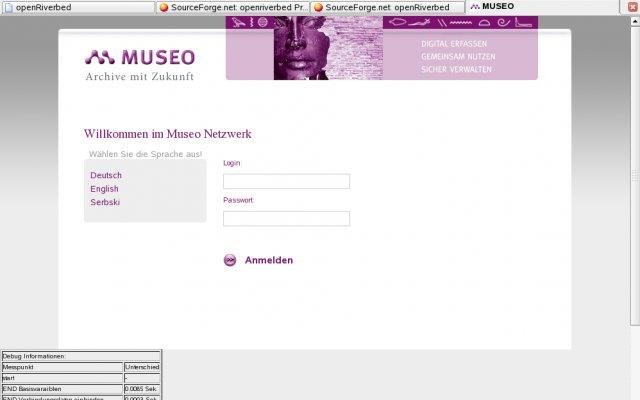
Task: Click the purple face banner image
Action: pos(328,48)
